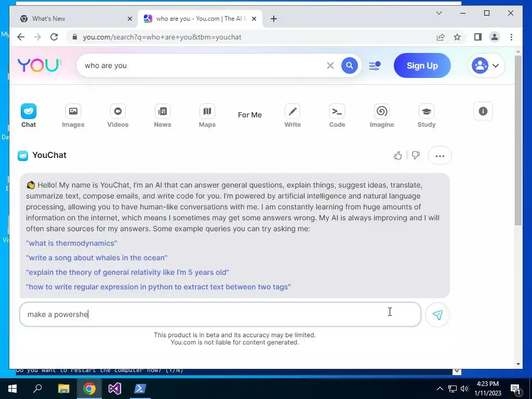Switch to Images search results
This screenshot has height=399, width=532.
point(73,115)
